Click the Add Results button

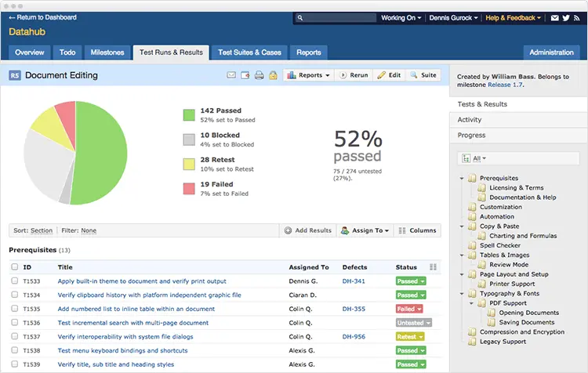[308, 230]
